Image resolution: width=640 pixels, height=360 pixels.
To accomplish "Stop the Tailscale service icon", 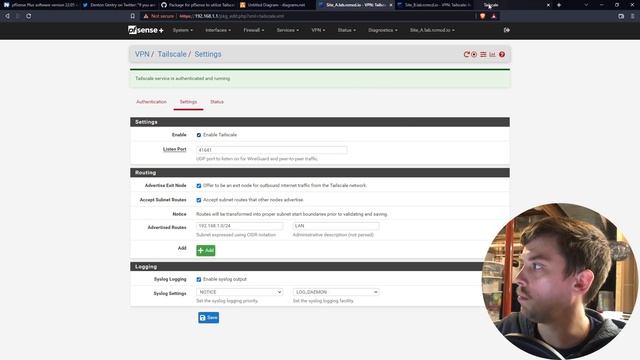I will click(474, 54).
